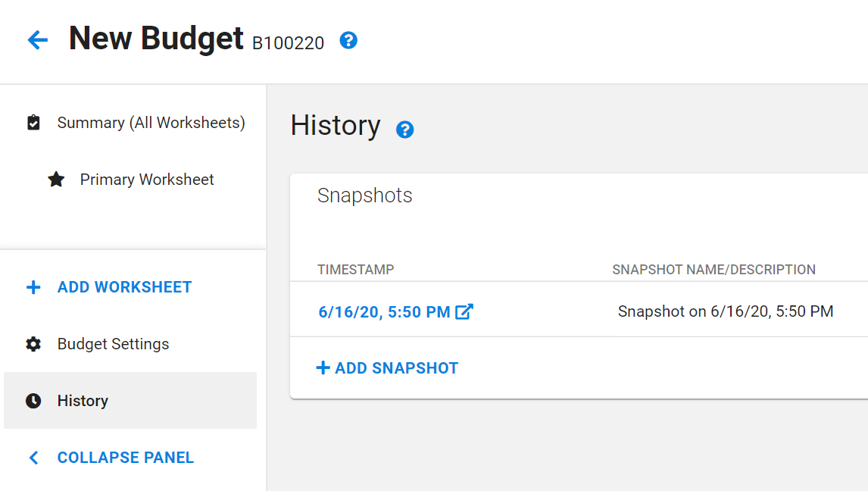Screen dimensions: 868x491
Task: Expand the Snapshots card section
Action: (x=365, y=195)
